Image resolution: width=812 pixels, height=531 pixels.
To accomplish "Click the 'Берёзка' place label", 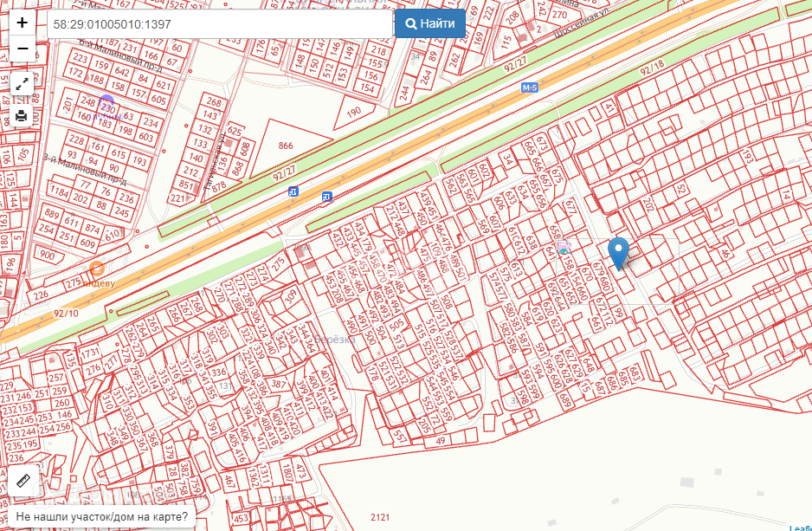I will pyautogui.click(x=334, y=340).
